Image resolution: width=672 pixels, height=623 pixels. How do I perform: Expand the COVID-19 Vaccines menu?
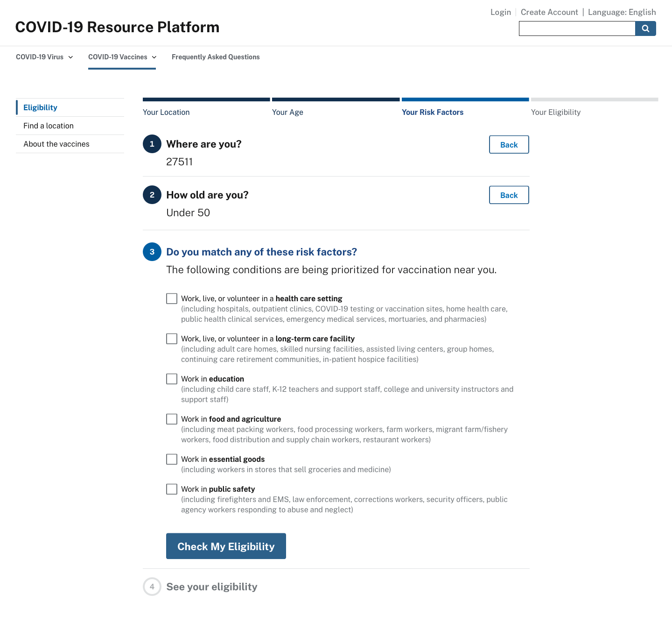(122, 57)
